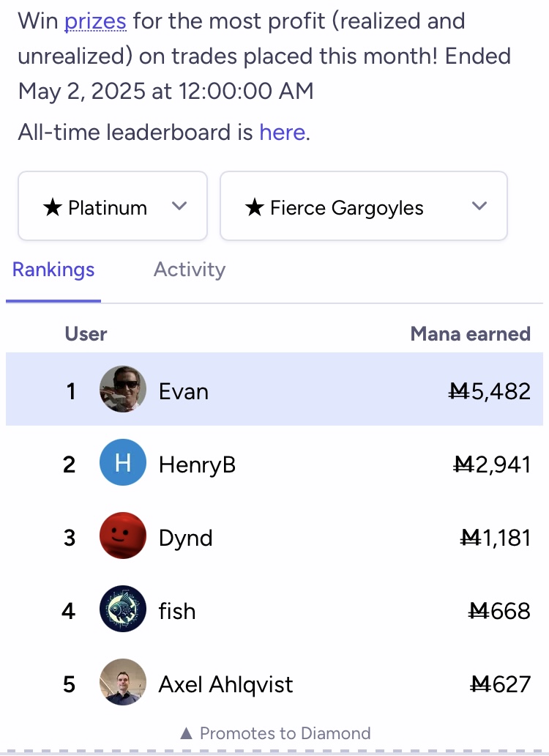Image resolution: width=549 pixels, height=756 pixels.
Task: Open Dynd's red smiley avatar
Action: [123, 535]
